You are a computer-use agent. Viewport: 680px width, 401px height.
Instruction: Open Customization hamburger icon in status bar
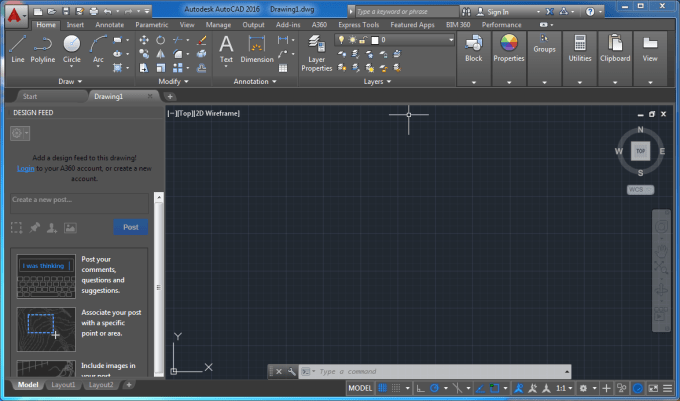click(x=667, y=388)
